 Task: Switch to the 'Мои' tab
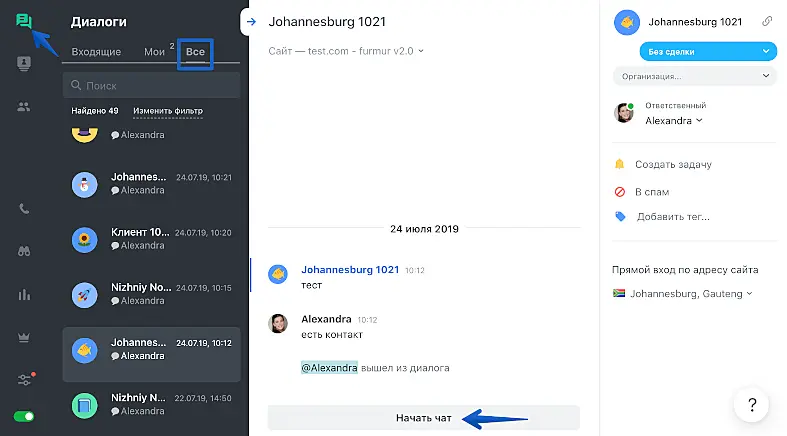tap(154, 52)
